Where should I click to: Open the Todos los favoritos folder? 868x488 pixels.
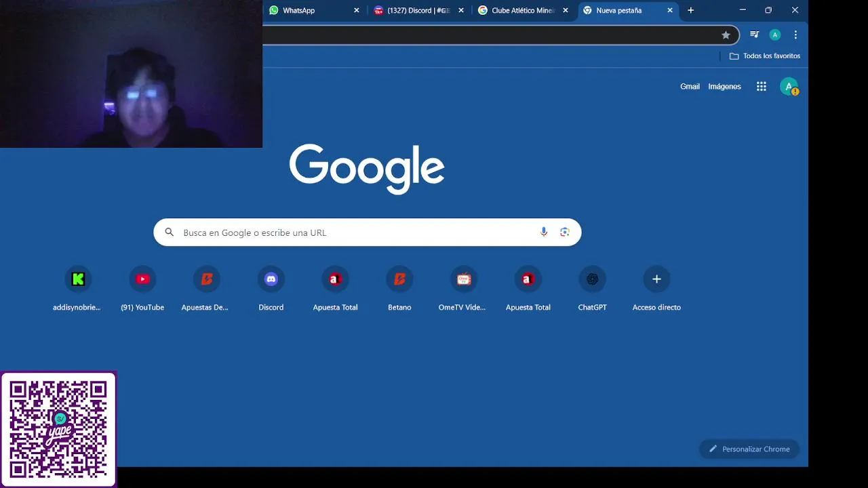[x=764, y=56]
